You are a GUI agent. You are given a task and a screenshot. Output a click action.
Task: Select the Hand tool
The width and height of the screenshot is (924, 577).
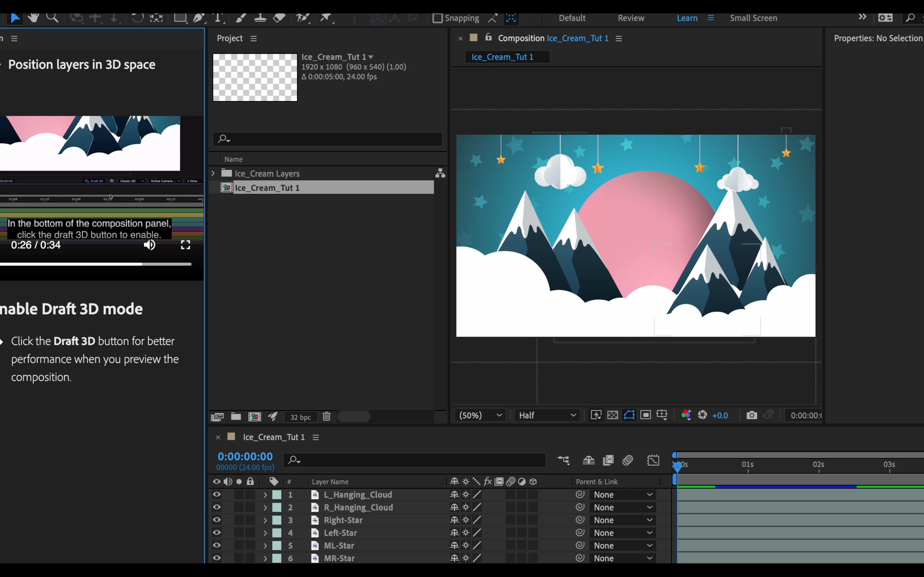click(x=33, y=18)
